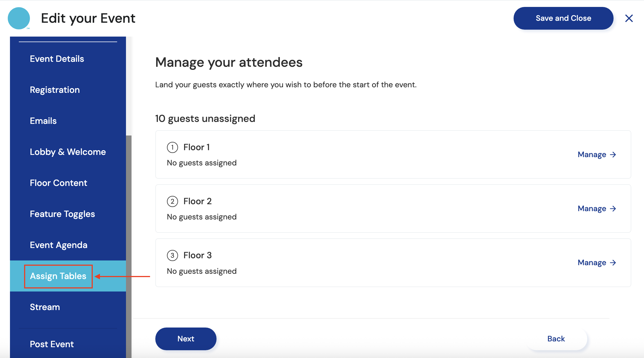Select Registration sidebar item
The height and width of the screenshot is (358, 644).
tap(55, 90)
